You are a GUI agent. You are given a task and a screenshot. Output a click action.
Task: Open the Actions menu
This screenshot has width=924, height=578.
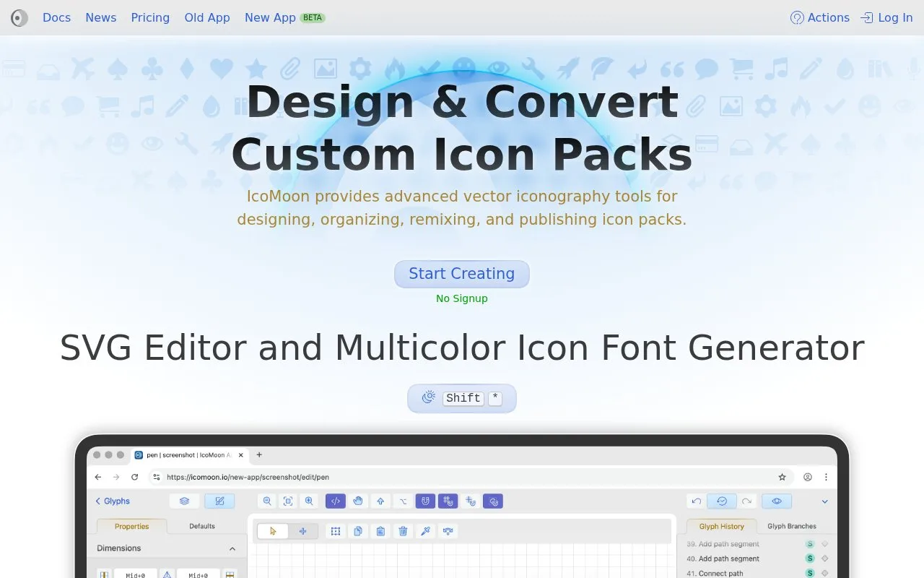point(820,18)
